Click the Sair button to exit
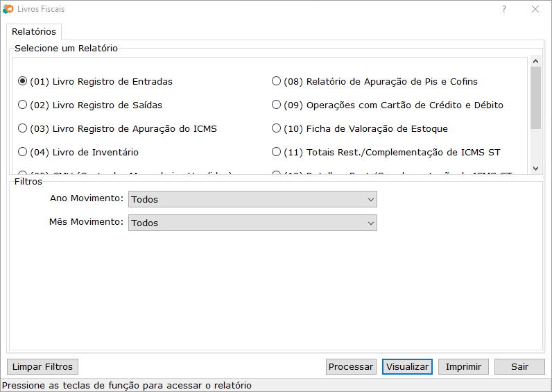 click(519, 366)
